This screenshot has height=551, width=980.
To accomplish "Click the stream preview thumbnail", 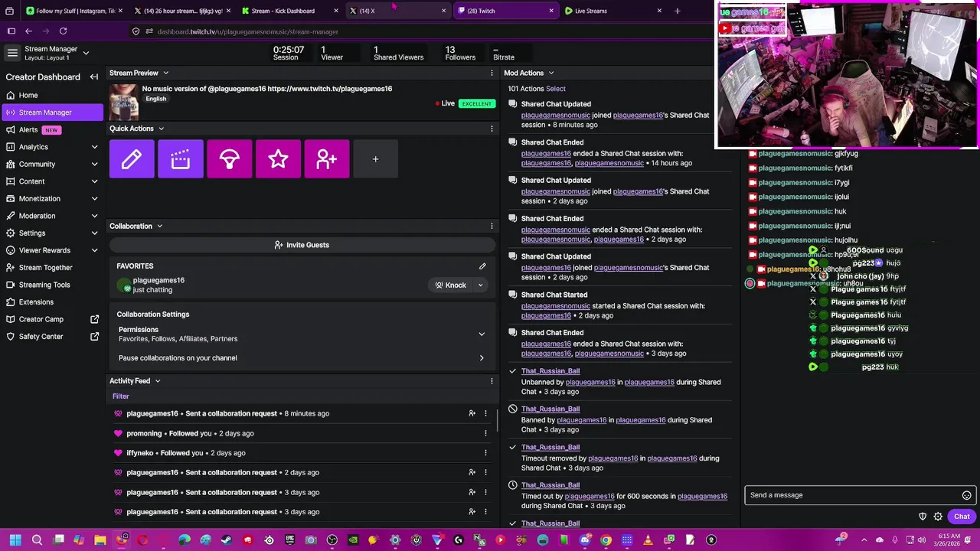I will [x=124, y=102].
